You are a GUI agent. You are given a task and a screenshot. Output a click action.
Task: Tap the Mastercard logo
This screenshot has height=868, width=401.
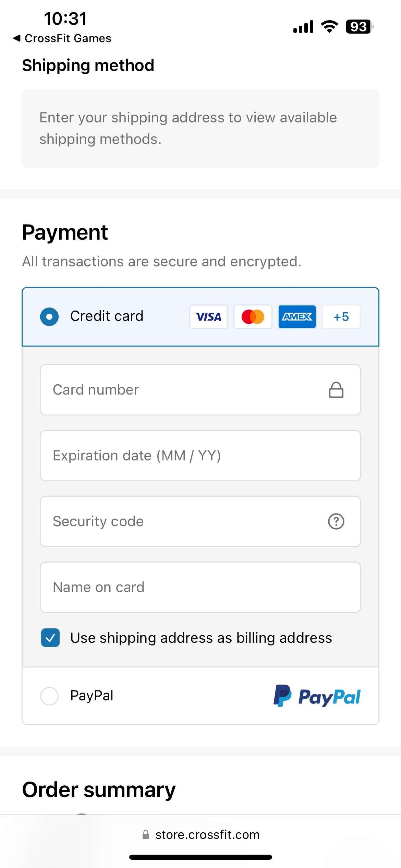(253, 317)
